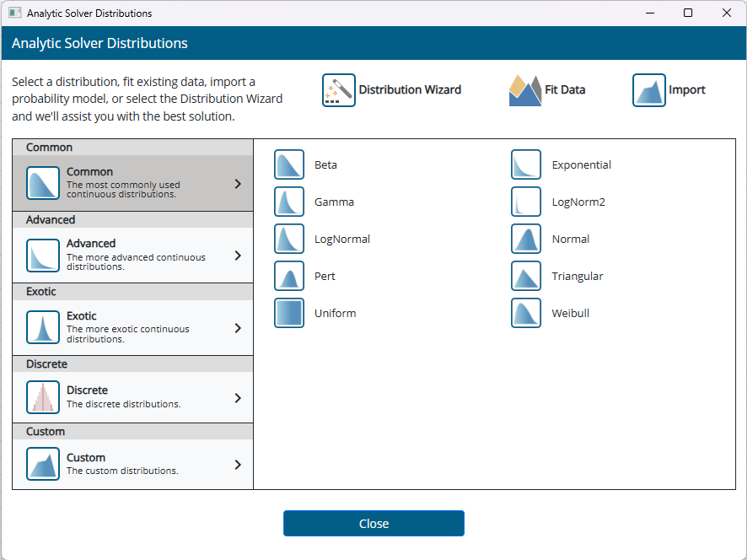Expand the Advanced category chevron
Image resolution: width=747 pixels, height=560 pixels.
point(238,256)
